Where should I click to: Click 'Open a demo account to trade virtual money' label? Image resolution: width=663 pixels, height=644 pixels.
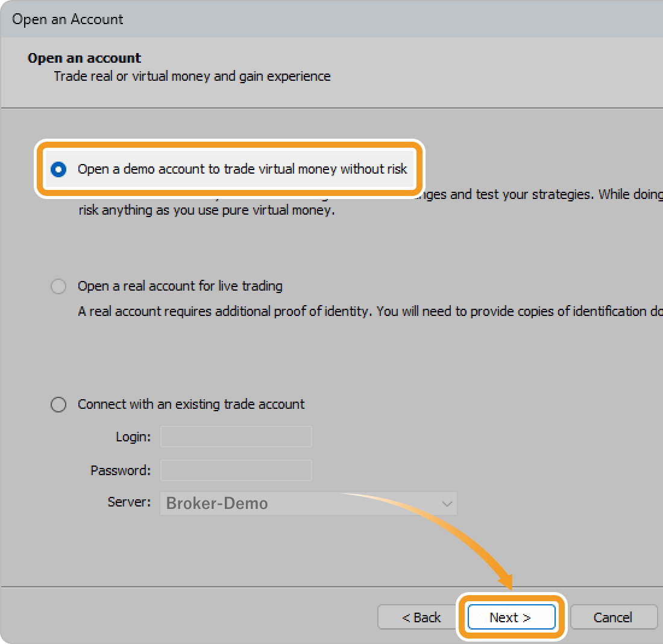point(242,169)
